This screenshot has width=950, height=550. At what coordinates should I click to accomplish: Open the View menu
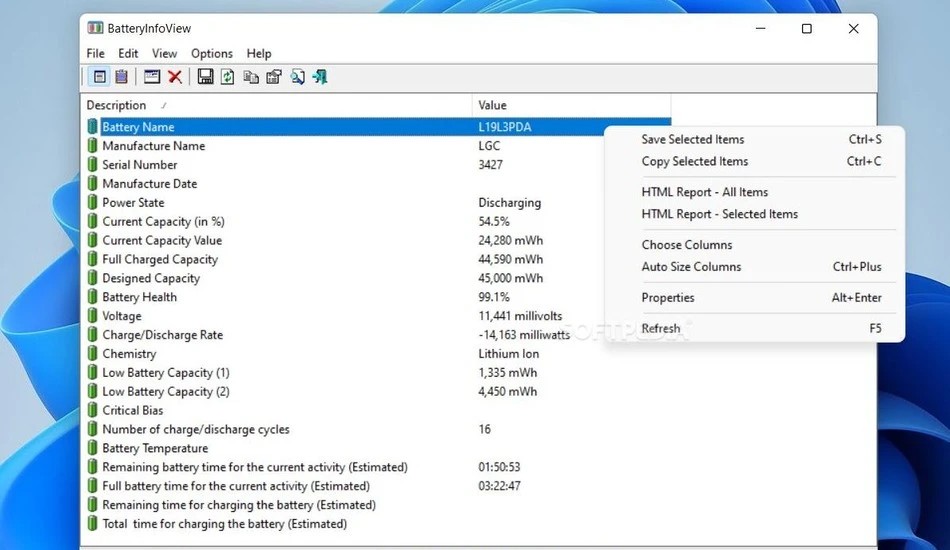(x=164, y=53)
